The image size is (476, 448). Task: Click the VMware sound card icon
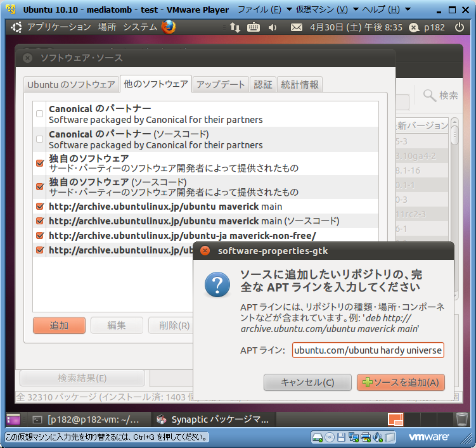(x=378, y=437)
